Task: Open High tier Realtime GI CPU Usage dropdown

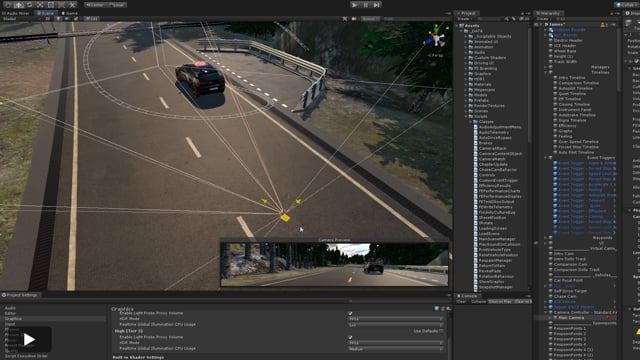Action: tap(396, 349)
